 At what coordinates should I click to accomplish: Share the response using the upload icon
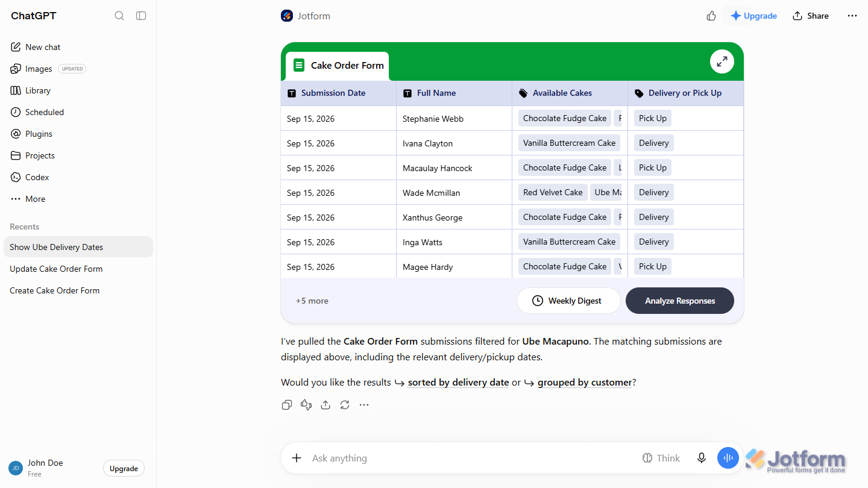(325, 405)
